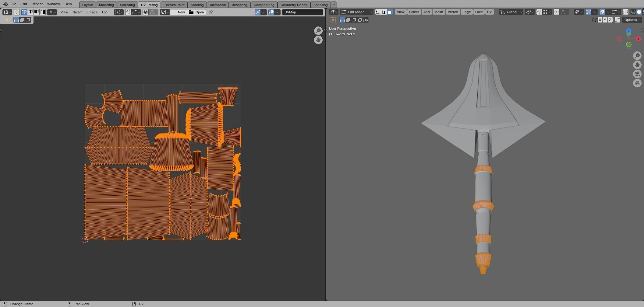Click zoom gizmo in 3D viewport
Image resolution: width=644 pixels, height=307 pixels.
click(x=637, y=56)
